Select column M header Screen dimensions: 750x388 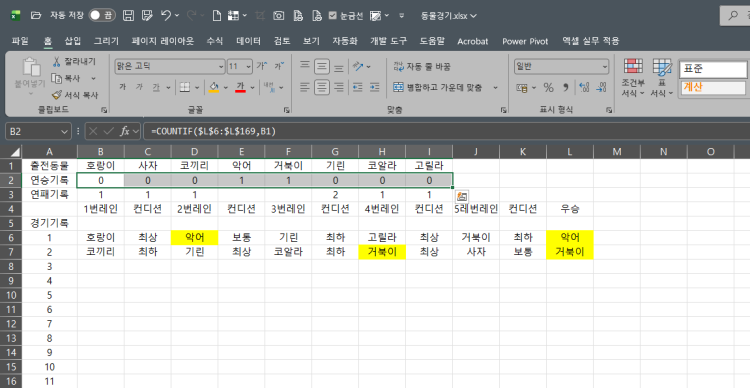[617, 152]
